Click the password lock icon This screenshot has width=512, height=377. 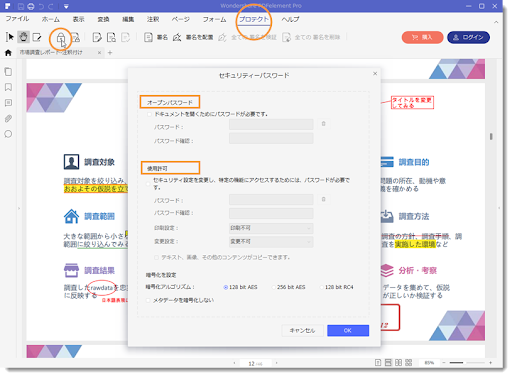click(x=60, y=38)
